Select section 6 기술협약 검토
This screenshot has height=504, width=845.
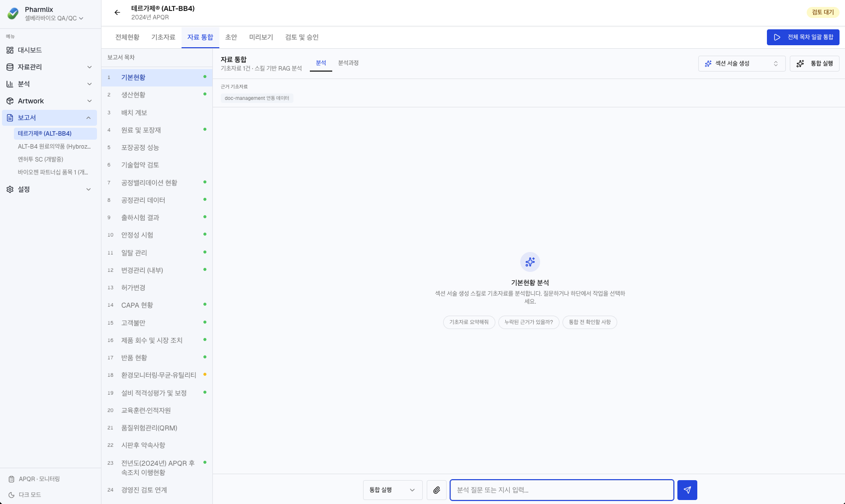157,165
